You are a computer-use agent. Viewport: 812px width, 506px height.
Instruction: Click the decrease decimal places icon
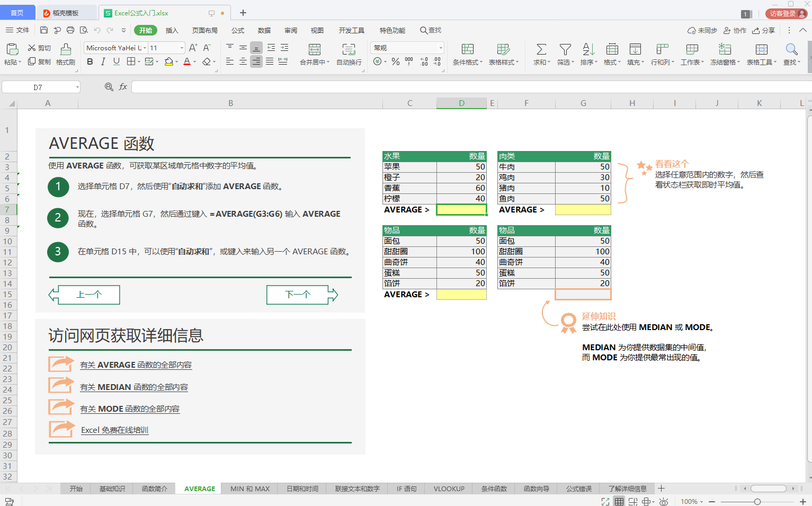click(x=437, y=61)
